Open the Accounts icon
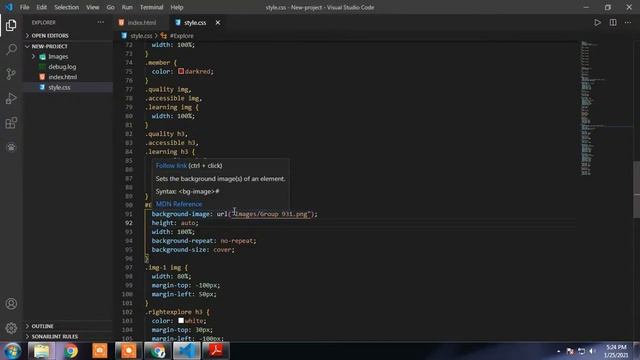Screen dimensions: 640x360 11,304
